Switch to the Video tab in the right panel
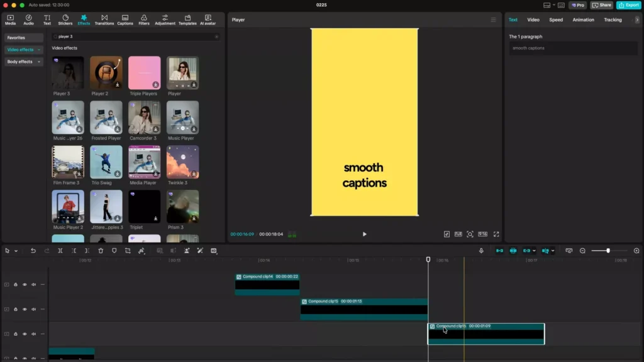Viewport: 644px width, 362px height. [x=533, y=19]
